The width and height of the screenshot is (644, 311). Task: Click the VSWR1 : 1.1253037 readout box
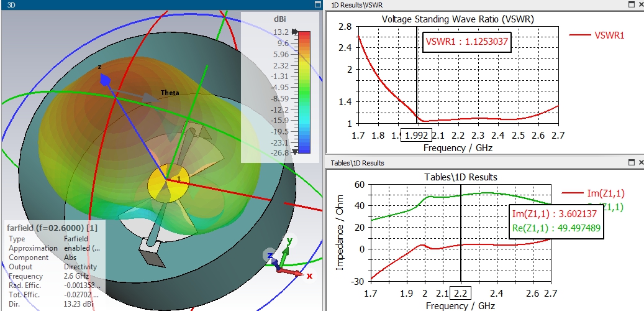(467, 42)
